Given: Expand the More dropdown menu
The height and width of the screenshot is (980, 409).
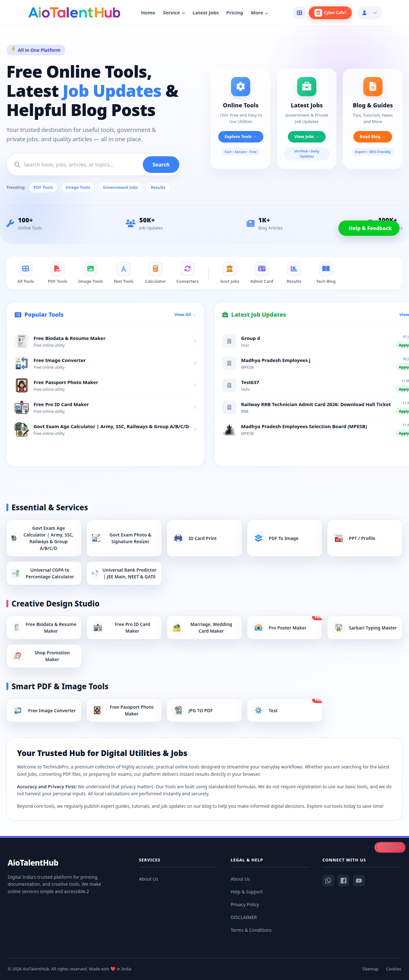Looking at the screenshot, I should (259, 13).
